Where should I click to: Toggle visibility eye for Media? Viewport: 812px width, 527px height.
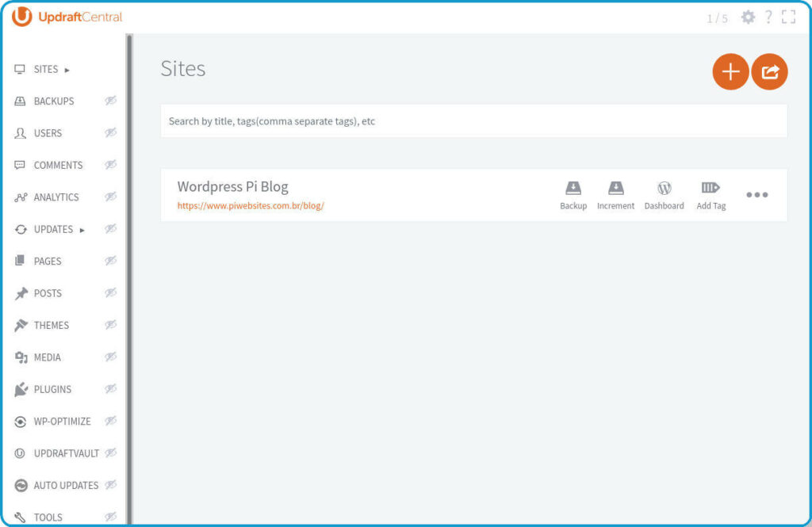[x=111, y=357]
